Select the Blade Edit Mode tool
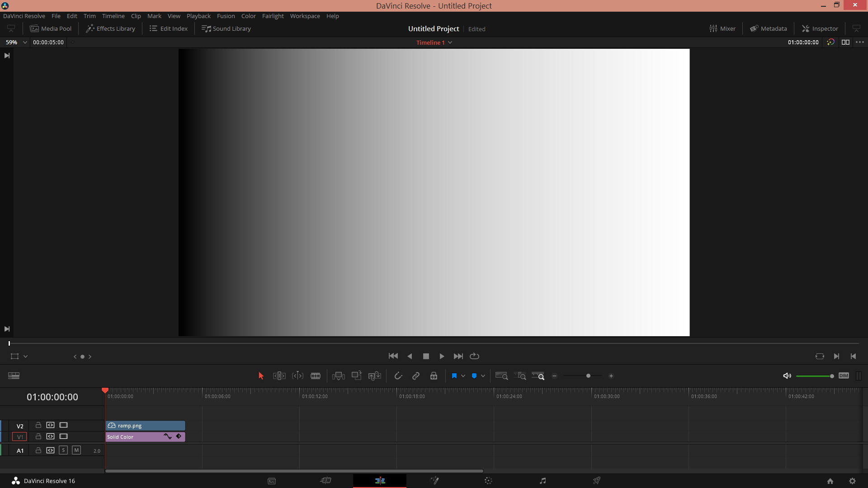The image size is (868, 488). pyautogui.click(x=316, y=376)
